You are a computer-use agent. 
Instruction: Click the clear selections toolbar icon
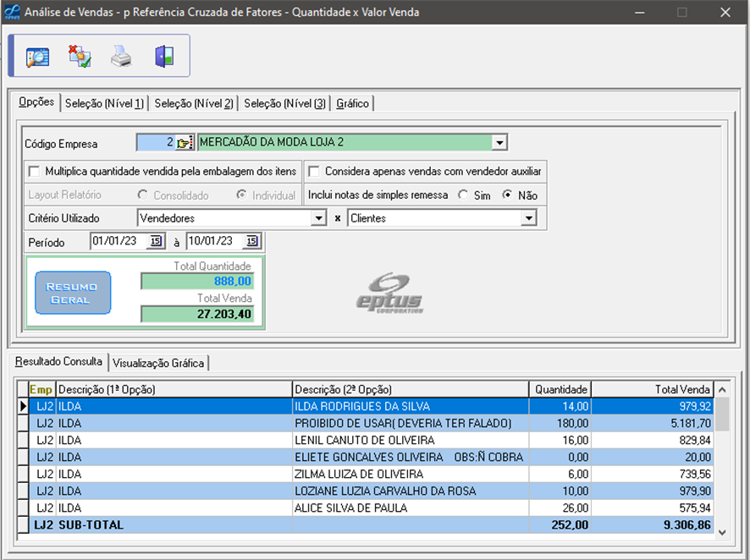tap(80, 57)
